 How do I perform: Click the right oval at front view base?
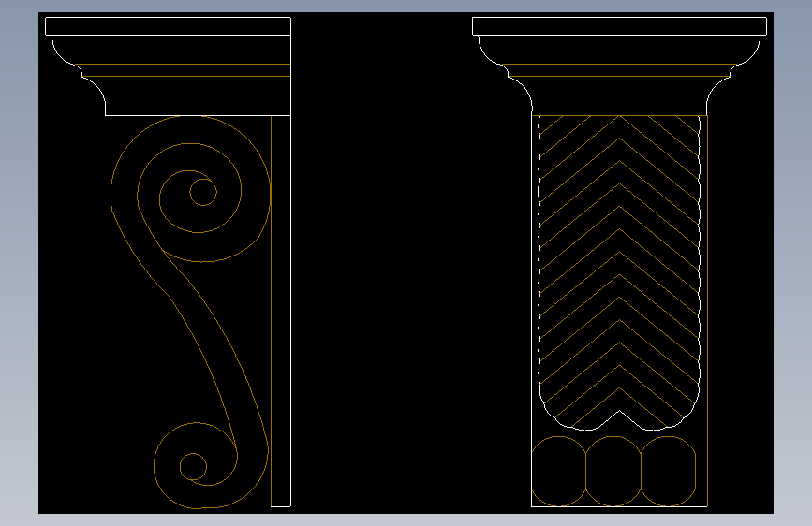point(668,471)
